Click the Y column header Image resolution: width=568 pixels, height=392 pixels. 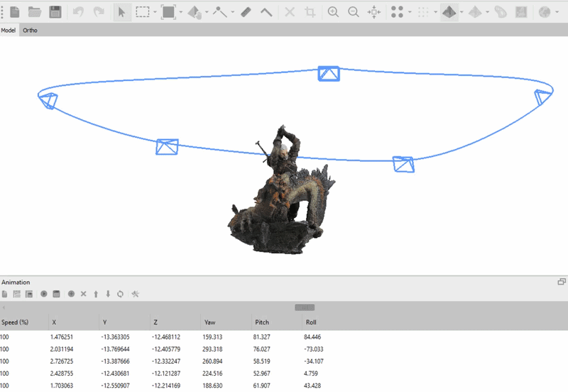(124, 322)
